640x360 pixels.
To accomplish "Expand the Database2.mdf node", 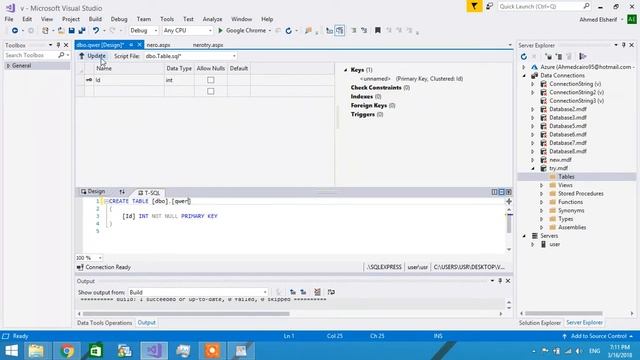I will (x=533, y=109).
